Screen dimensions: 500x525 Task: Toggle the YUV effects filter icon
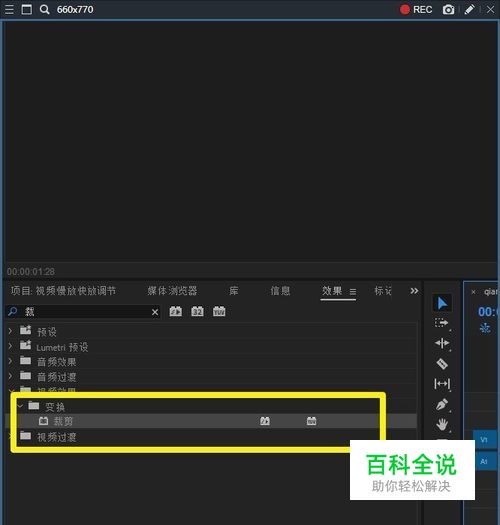[x=219, y=311]
